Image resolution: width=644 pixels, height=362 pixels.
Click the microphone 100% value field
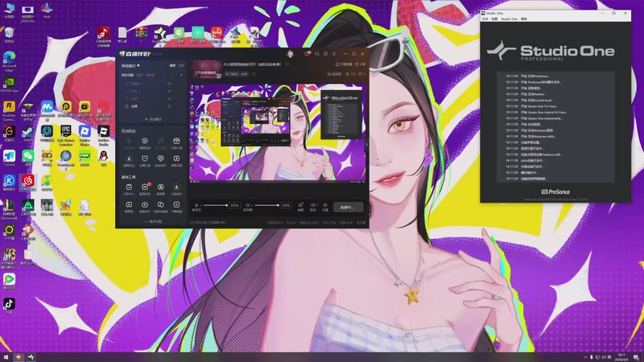tap(234, 205)
